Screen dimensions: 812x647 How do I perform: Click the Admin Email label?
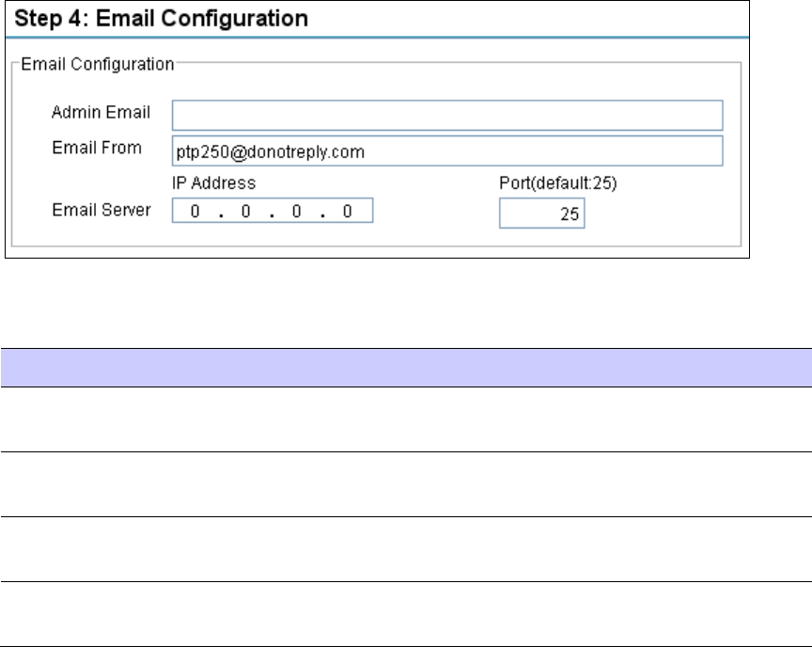101,113
